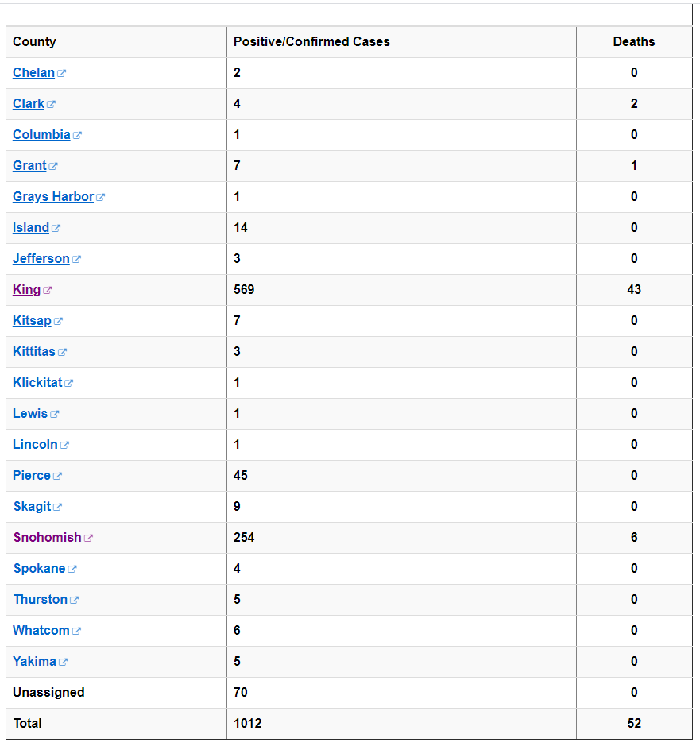Open the Spokane county link
The height and width of the screenshot is (742, 700).
tap(39, 568)
